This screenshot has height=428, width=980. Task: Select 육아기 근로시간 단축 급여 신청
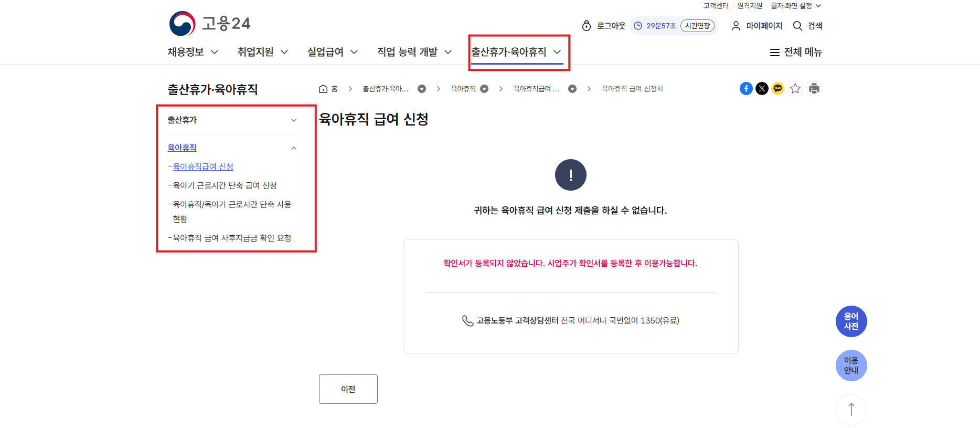click(225, 185)
